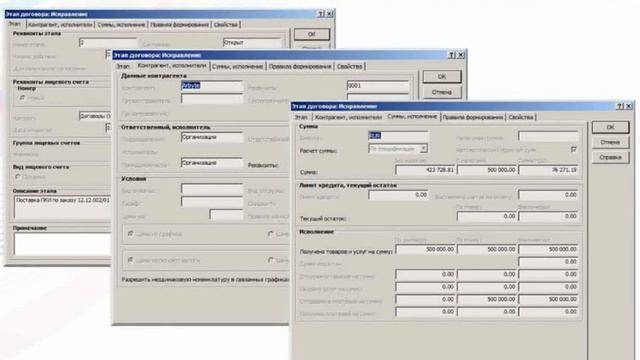Click the Текущий остаток label
This screenshot has width=640, height=360.
[323, 219]
